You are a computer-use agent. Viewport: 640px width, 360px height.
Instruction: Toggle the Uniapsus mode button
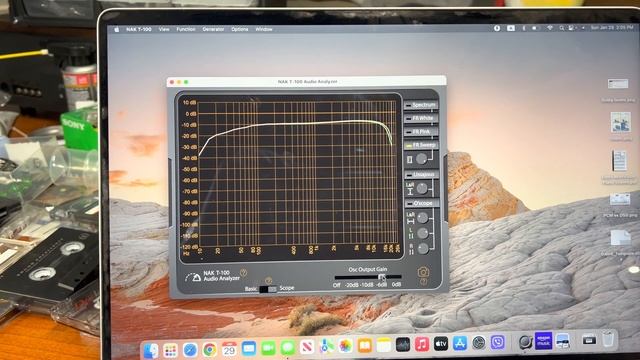click(421, 175)
